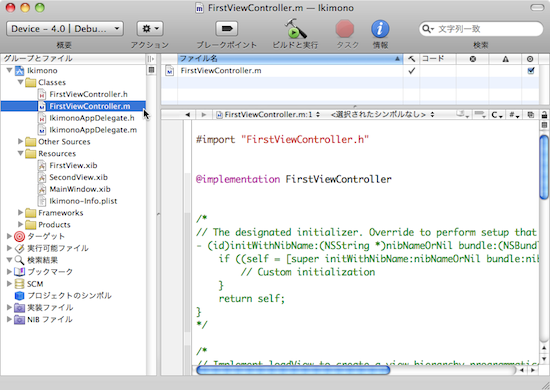Go back in editor file history
This screenshot has height=390, width=550.
188,115
